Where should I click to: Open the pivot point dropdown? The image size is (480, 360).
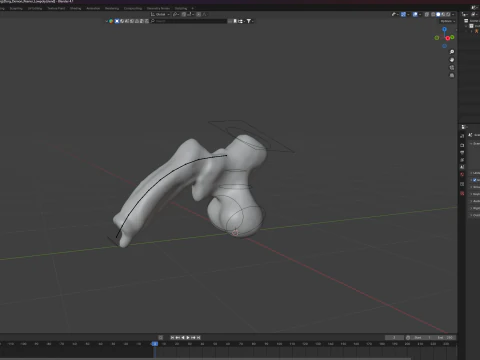point(176,14)
